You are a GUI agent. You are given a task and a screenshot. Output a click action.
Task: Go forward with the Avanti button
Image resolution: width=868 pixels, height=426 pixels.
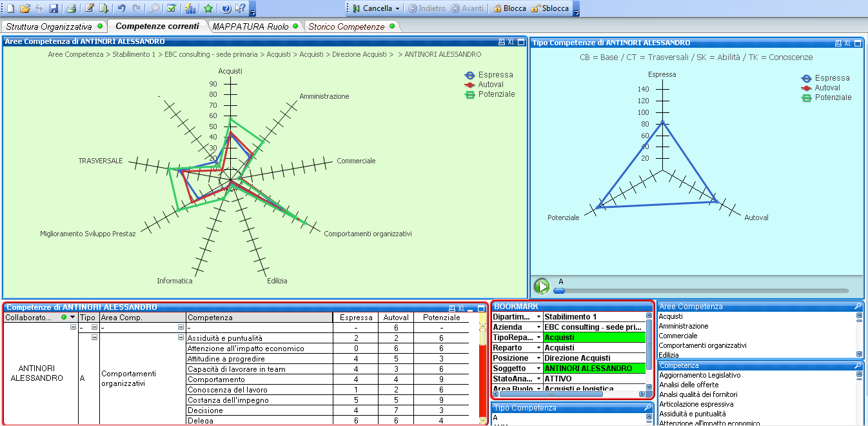coord(468,8)
